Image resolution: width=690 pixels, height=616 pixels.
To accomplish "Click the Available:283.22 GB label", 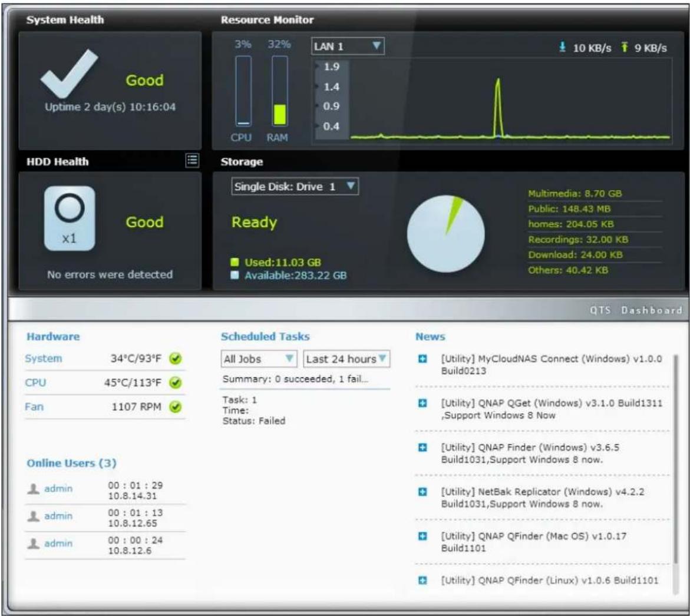I will point(296,276).
